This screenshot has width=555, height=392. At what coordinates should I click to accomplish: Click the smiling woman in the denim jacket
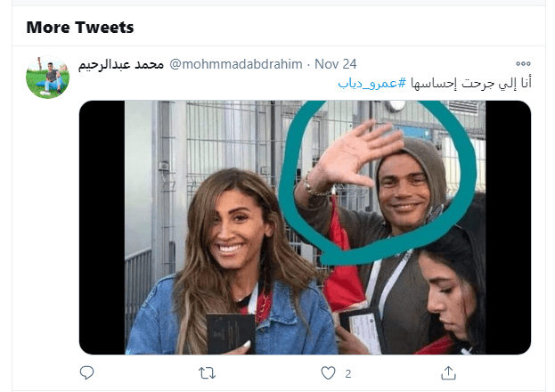click(x=230, y=262)
